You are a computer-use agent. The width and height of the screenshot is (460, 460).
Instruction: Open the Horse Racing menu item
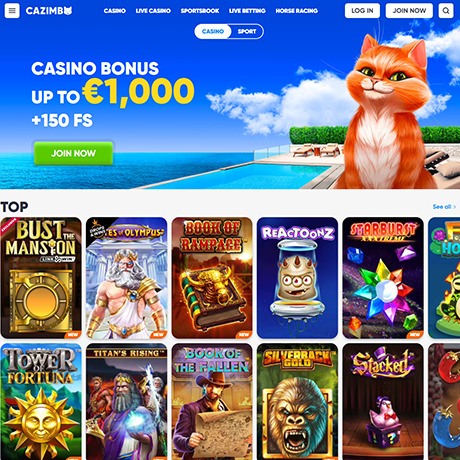pos(297,11)
